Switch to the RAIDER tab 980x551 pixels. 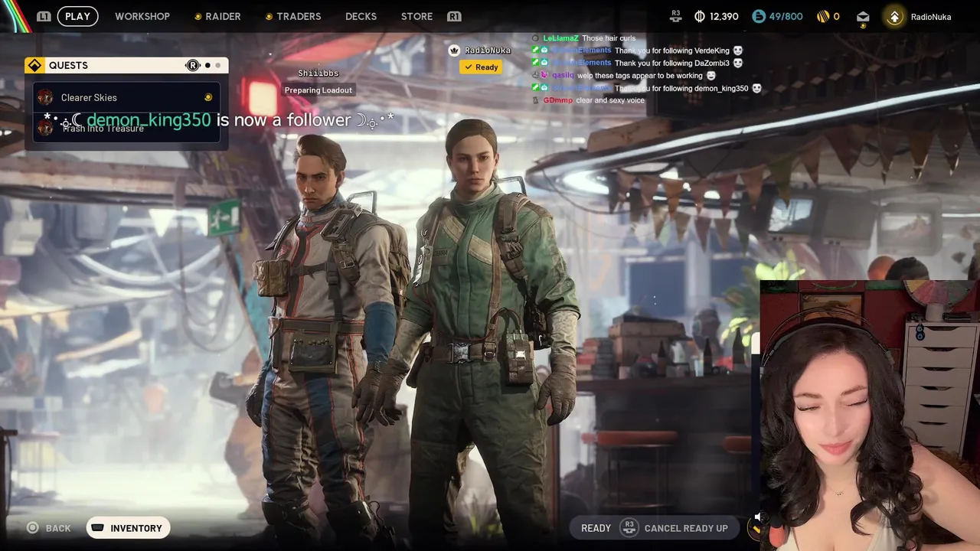[x=223, y=16]
